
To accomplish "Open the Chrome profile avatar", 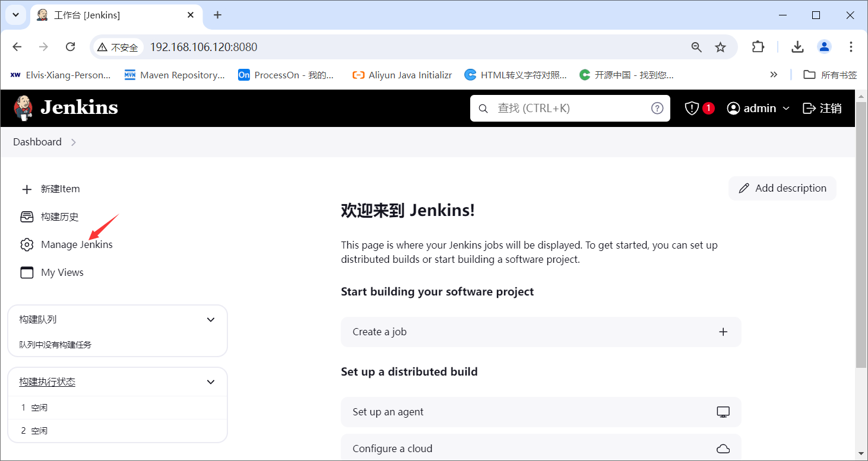I will click(x=824, y=47).
